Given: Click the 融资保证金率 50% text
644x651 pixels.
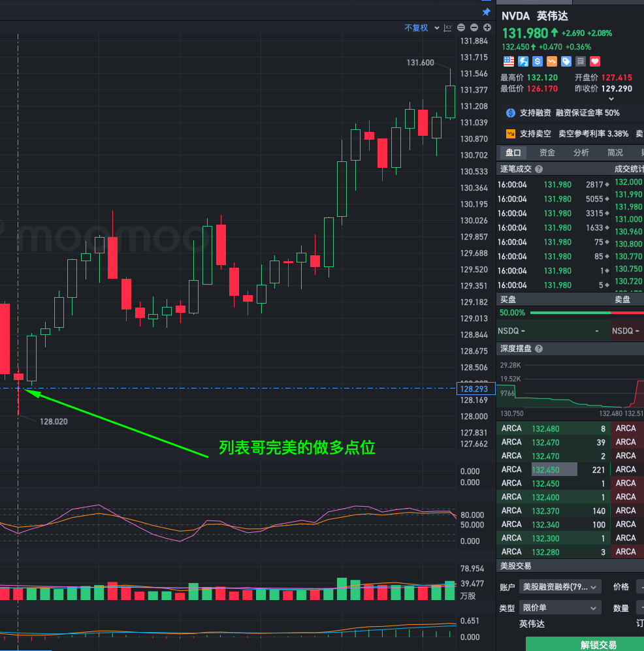Looking at the screenshot, I should click(x=588, y=113).
